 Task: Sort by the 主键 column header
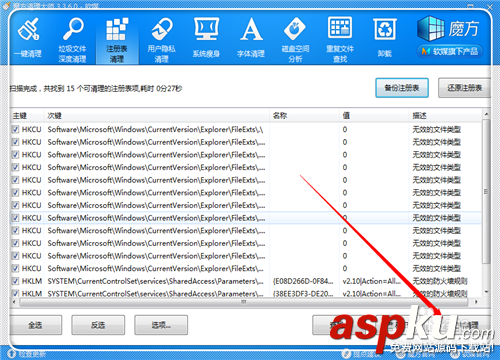pyautogui.click(x=27, y=116)
